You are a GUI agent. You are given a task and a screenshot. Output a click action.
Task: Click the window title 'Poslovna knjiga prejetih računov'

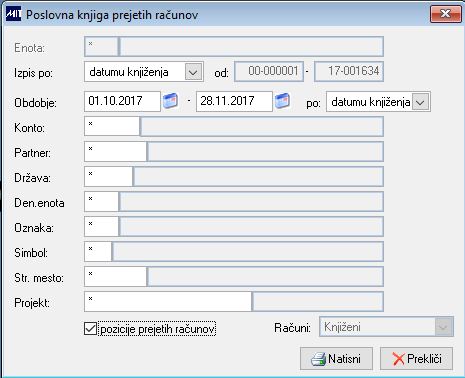pyautogui.click(x=112, y=15)
